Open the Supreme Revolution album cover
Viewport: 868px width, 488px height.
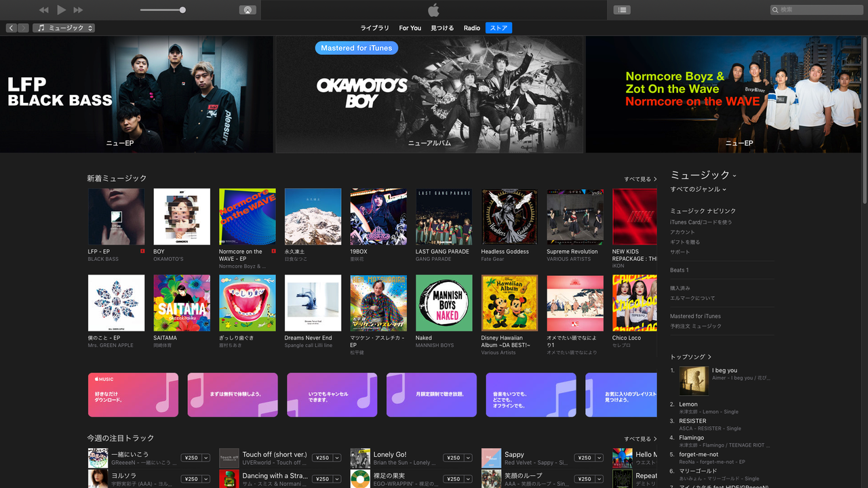[575, 217]
